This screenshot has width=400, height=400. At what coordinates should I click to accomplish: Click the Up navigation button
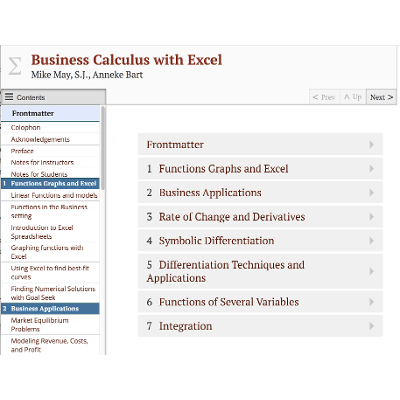pyautogui.click(x=353, y=97)
